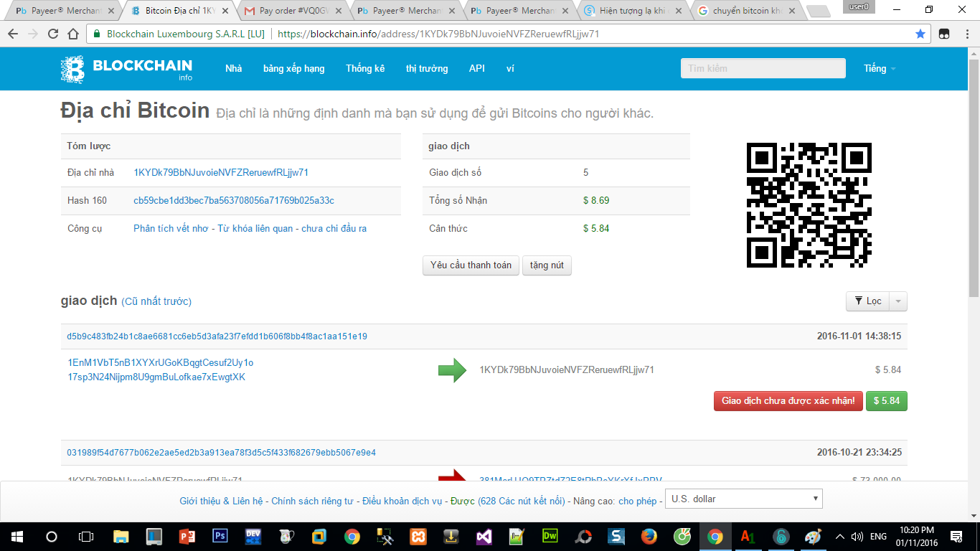
Task: Toggle the Cũ nhất trước sort link
Action: pyautogui.click(x=156, y=301)
